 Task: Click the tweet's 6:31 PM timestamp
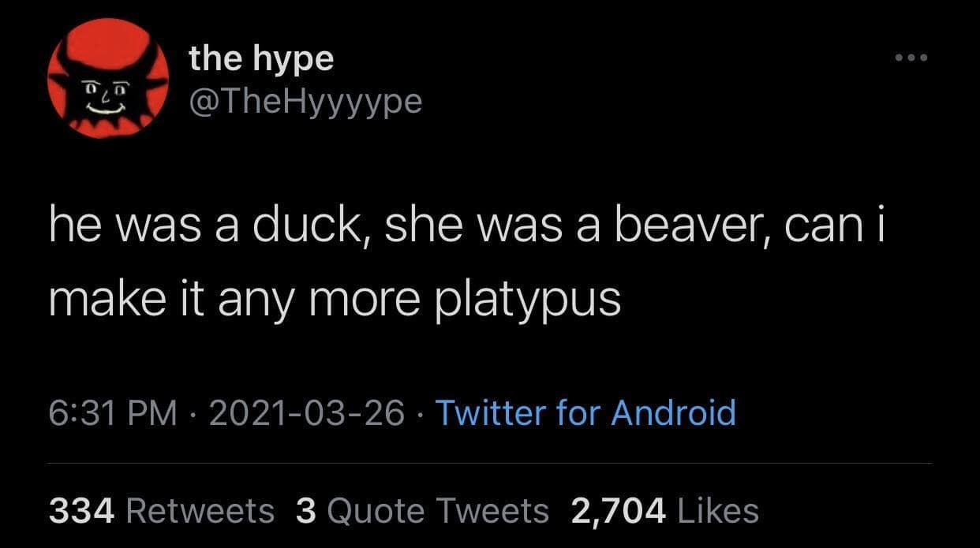[113, 412]
